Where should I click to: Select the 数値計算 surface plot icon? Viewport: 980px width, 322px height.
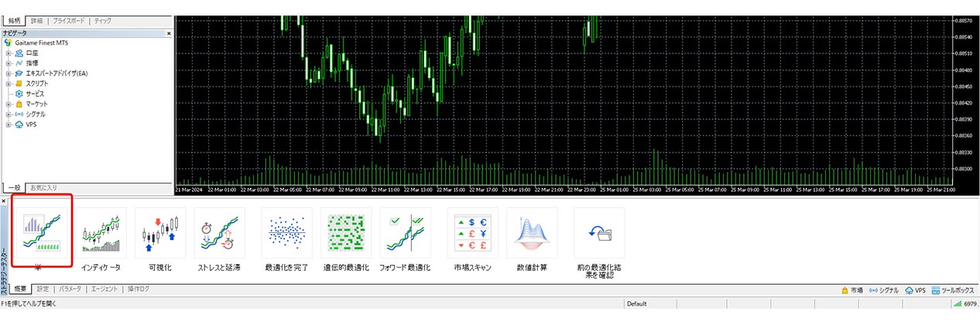[x=532, y=233]
